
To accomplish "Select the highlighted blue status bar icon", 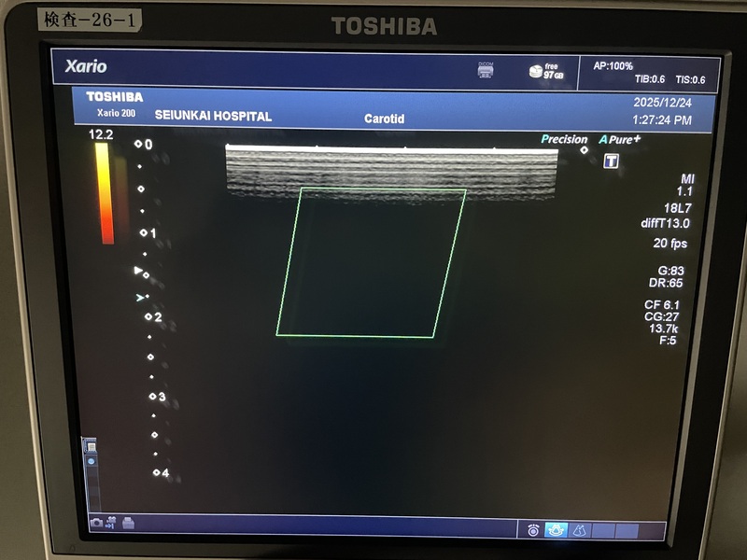I will [556, 530].
